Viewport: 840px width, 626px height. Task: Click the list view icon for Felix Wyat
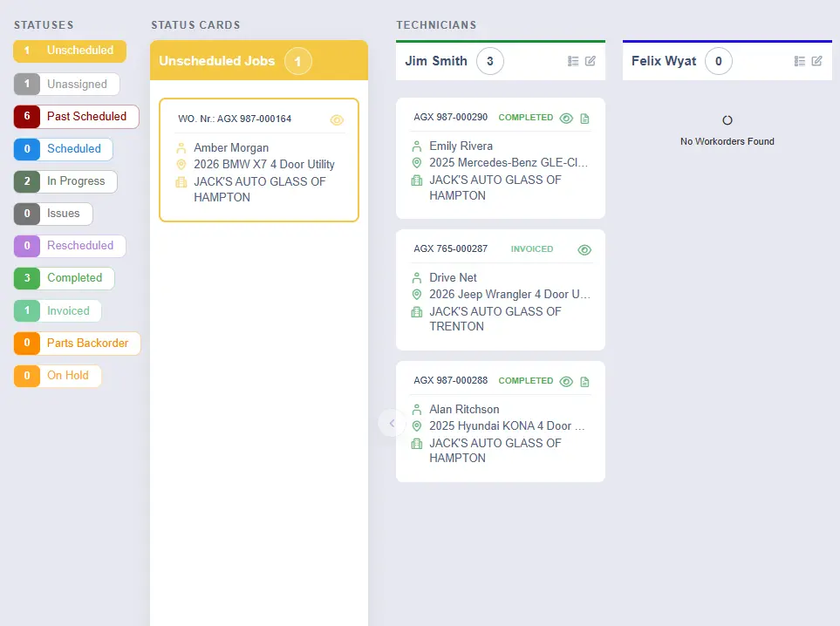click(x=800, y=61)
